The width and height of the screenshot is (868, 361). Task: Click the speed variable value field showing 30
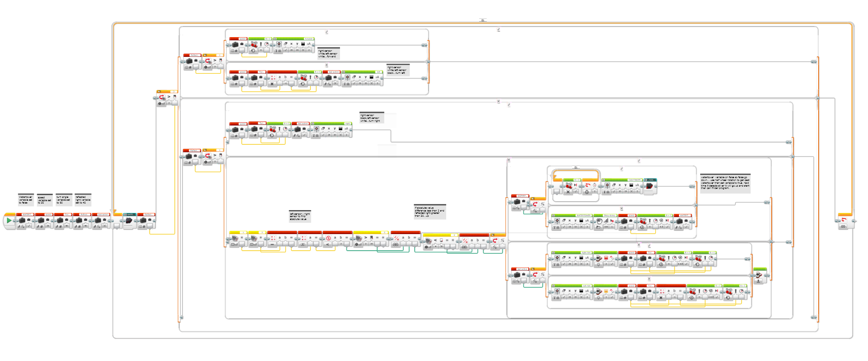click(x=47, y=226)
